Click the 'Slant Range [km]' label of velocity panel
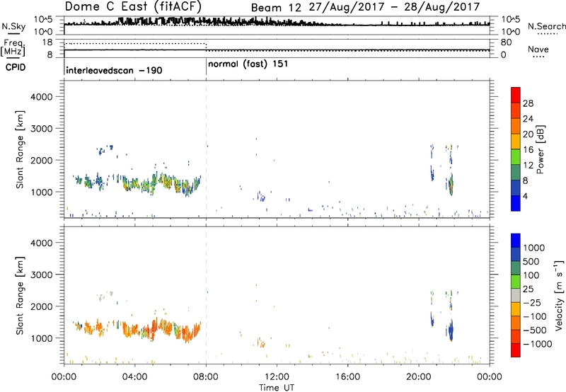This screenshot has width=566, height=392. pyautogui.click(x=20, y=296)
